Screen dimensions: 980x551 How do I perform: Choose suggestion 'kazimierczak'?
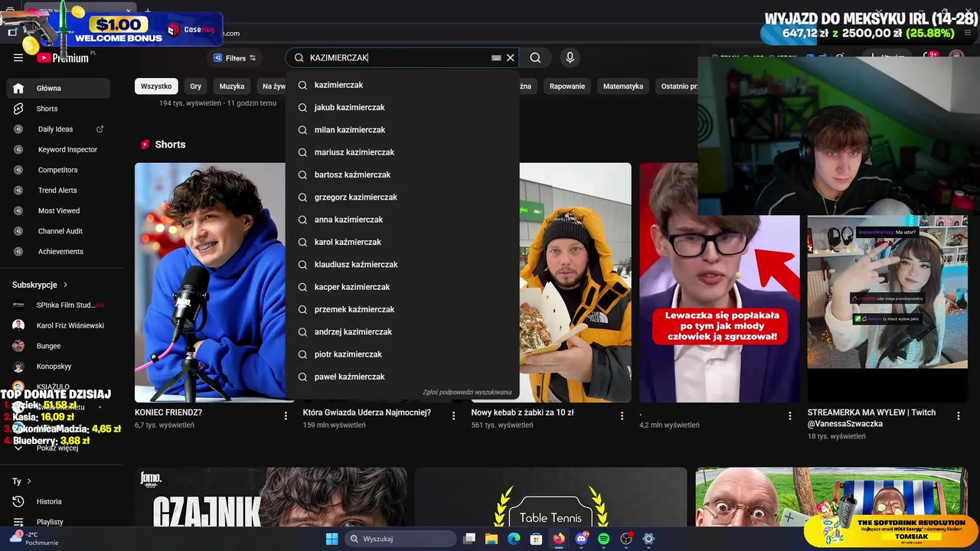403,85
